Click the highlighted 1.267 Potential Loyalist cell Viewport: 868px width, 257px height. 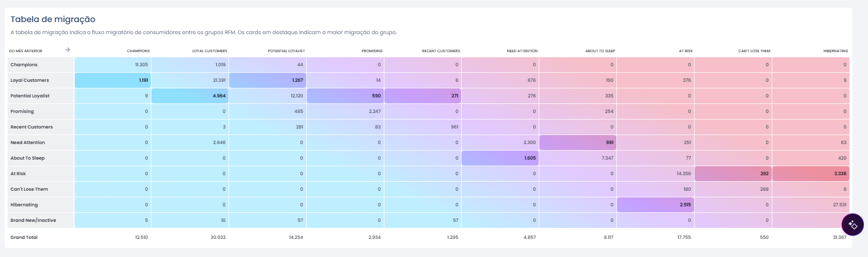point(268,80)
